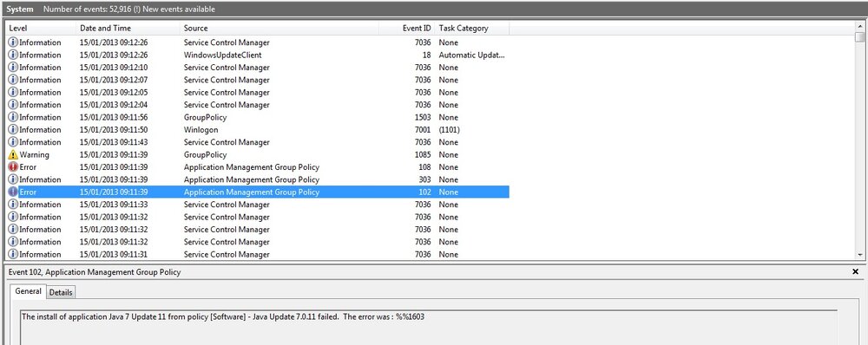Viewport: 868px width, 345px height.
Task: Click the error icon for event 108
Action: point(13,167)
